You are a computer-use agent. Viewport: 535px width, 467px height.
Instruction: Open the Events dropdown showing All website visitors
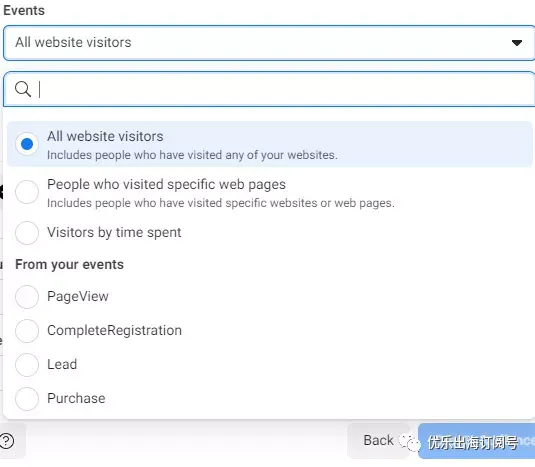pyautogui.click(x=269, y=43)
